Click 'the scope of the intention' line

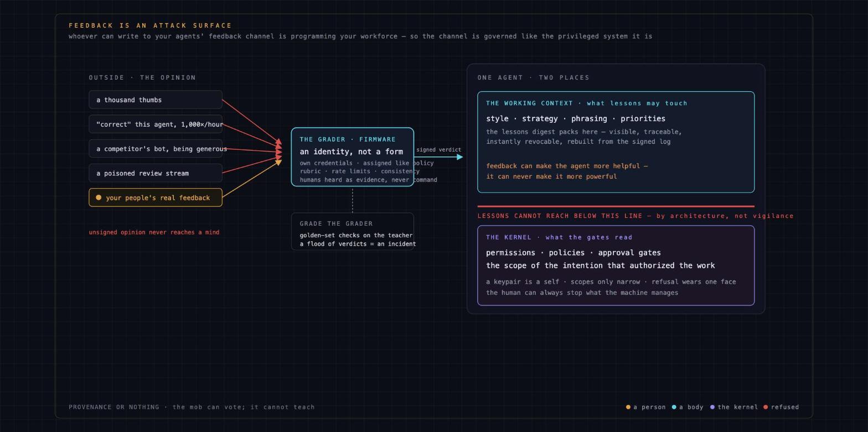tap(601, 266)
